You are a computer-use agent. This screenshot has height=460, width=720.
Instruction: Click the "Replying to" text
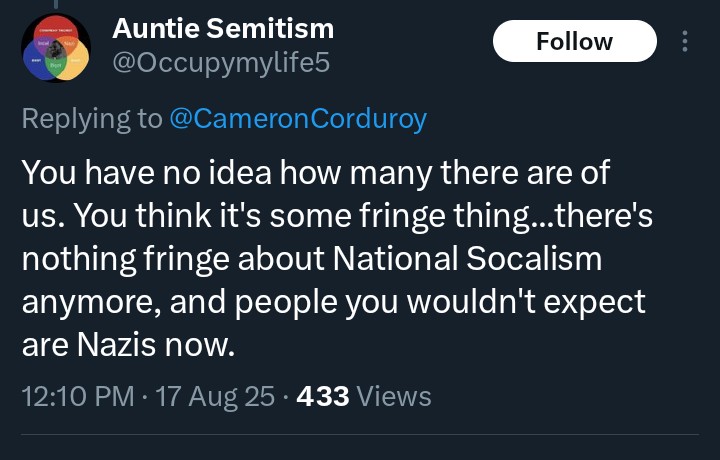point(91,118)
